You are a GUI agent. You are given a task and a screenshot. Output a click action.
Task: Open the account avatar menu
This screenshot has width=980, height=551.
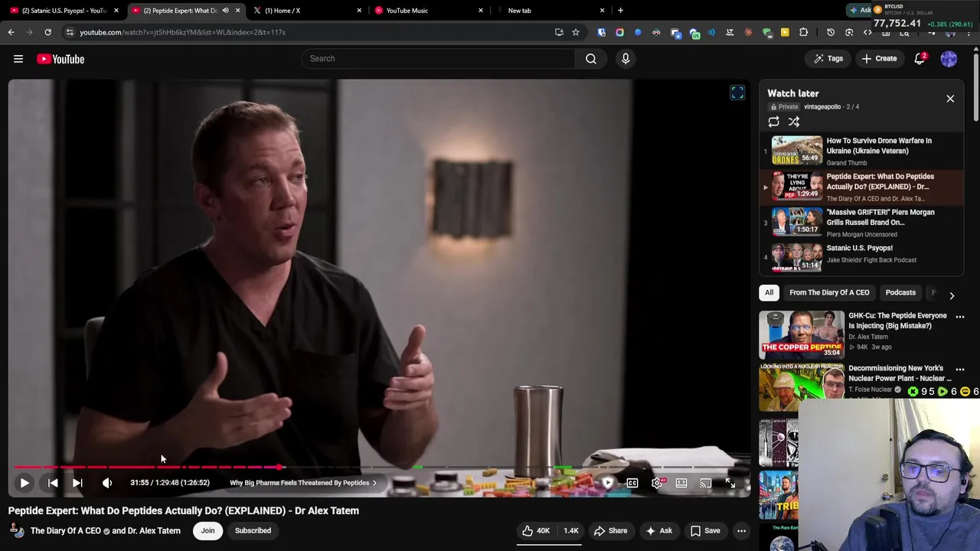(949, 59)
